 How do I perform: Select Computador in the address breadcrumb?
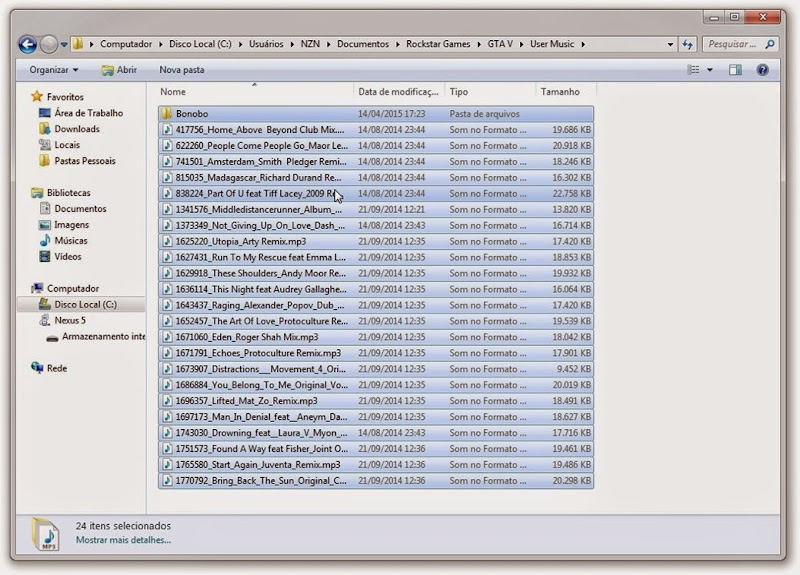(126, 44)
